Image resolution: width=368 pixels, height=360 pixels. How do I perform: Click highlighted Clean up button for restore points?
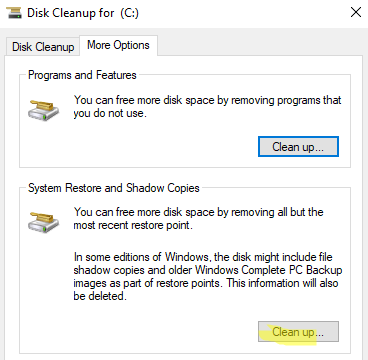click(x=298, y=332)
